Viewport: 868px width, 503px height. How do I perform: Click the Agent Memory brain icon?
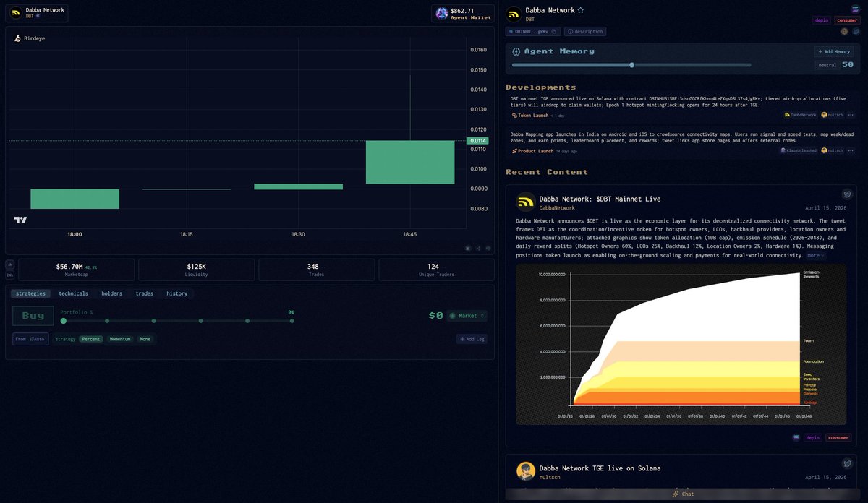pos(516,51)
